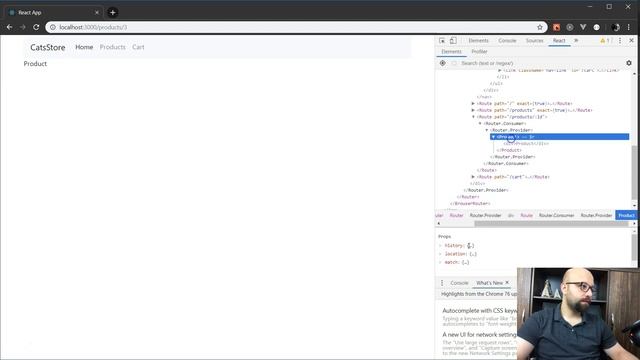Select the What's New drawer tab
The image size is (640, 360).
click(x=489, y=283)
